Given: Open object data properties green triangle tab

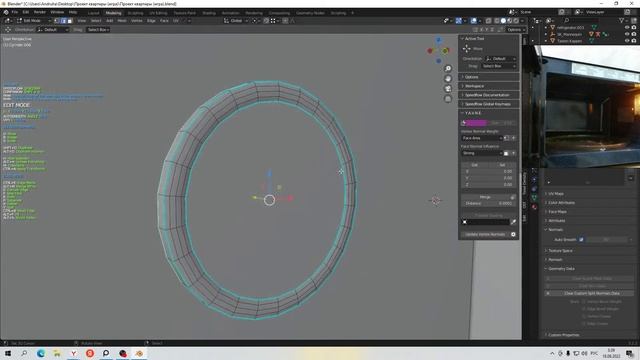Looking at the screenshot, I should 534,198.
